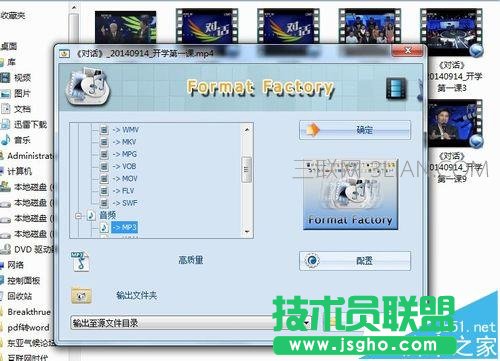Screen dimensions: 500x361
Task: Select the -> MPG format entry
Action: [x=125, y=154]
